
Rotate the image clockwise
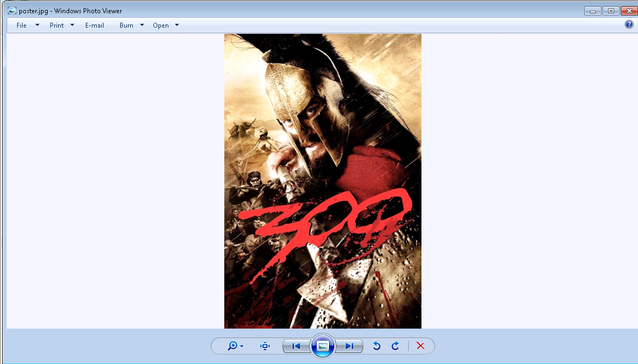point(395,346)
